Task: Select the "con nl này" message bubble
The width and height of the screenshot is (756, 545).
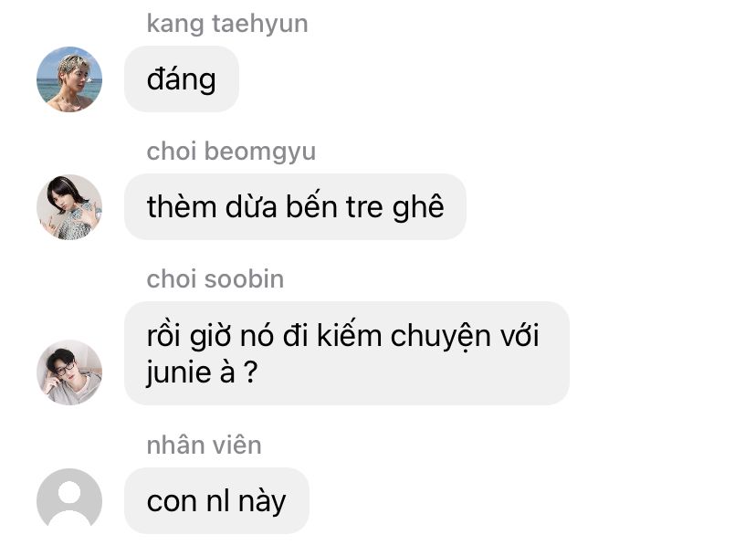Action: tap(216, 500)
